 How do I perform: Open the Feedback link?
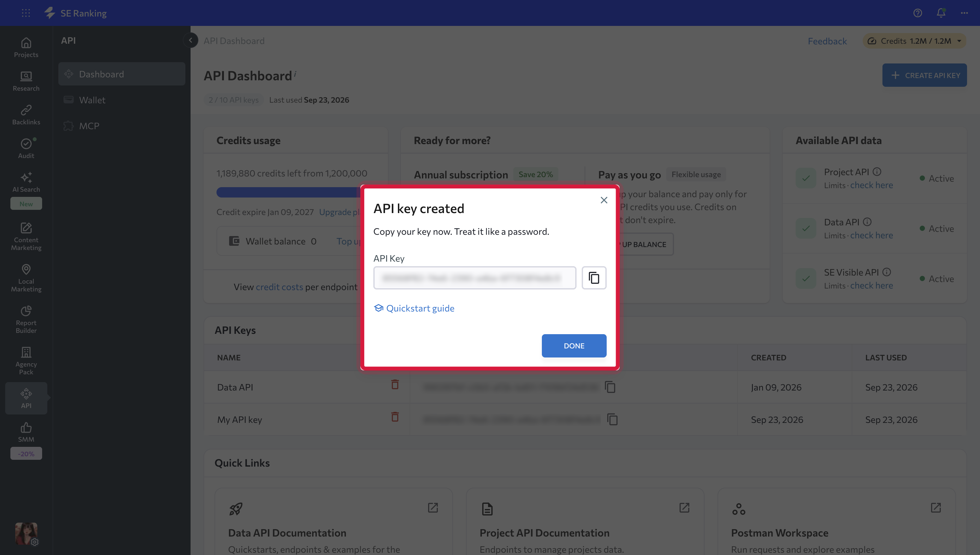(x=827, y=41)
